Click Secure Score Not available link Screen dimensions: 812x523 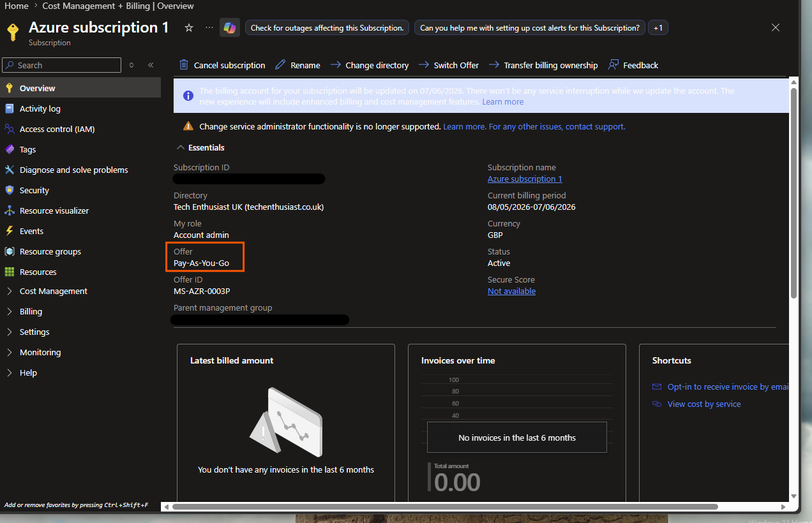pyautogui.click(x=511, y=291)
